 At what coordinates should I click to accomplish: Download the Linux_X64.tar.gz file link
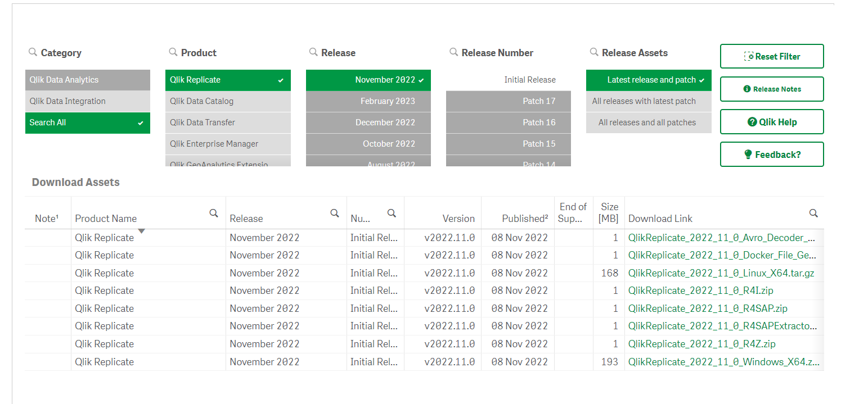721,273
